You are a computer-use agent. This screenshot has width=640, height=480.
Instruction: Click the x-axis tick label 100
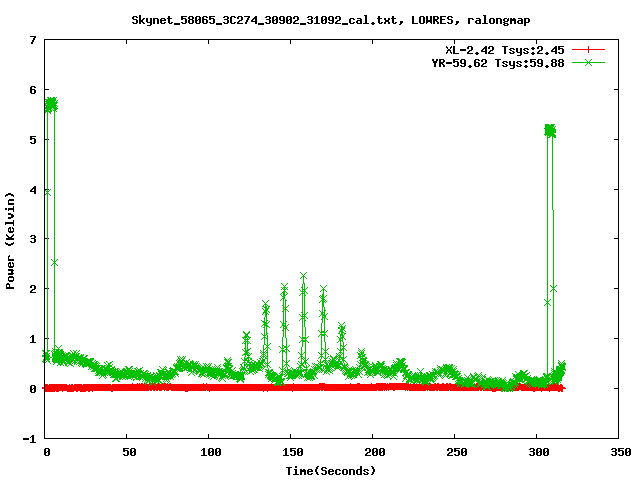[211, 452]
